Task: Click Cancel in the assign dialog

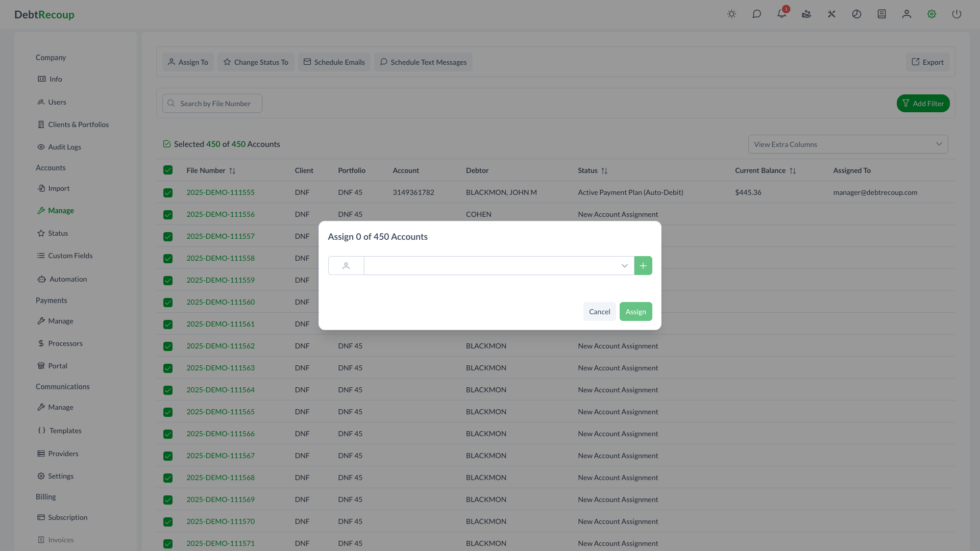Action: click(599, 312)
